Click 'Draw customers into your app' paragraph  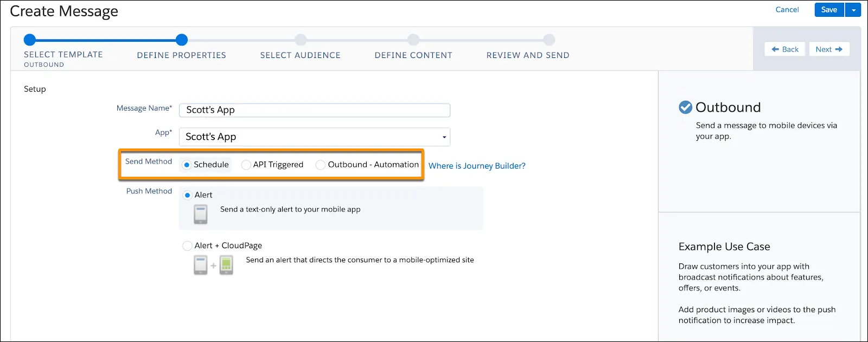pos(751,277)
